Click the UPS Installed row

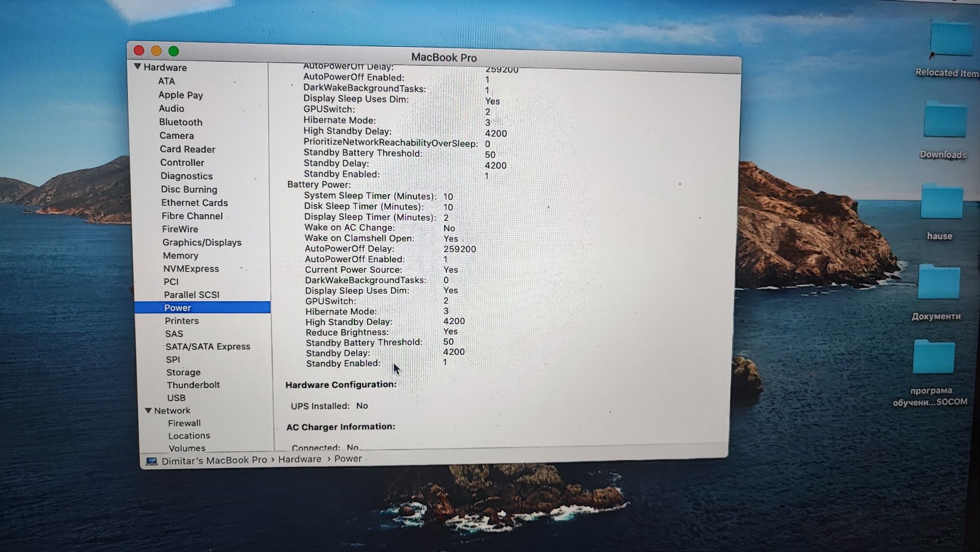[x=329, y=406]
